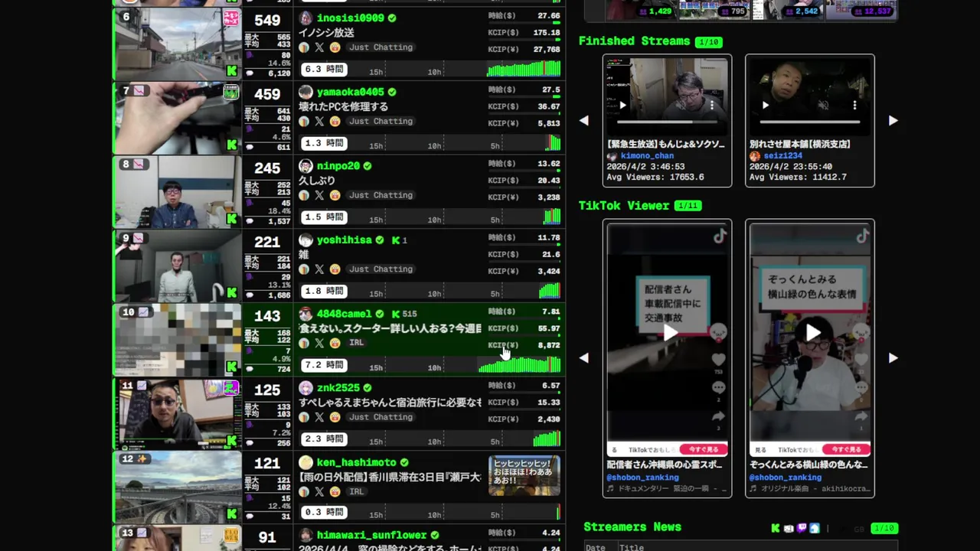980x551 pixels.
Task: Go to previous TikTok Viewer slide
Action: point(584,358)
